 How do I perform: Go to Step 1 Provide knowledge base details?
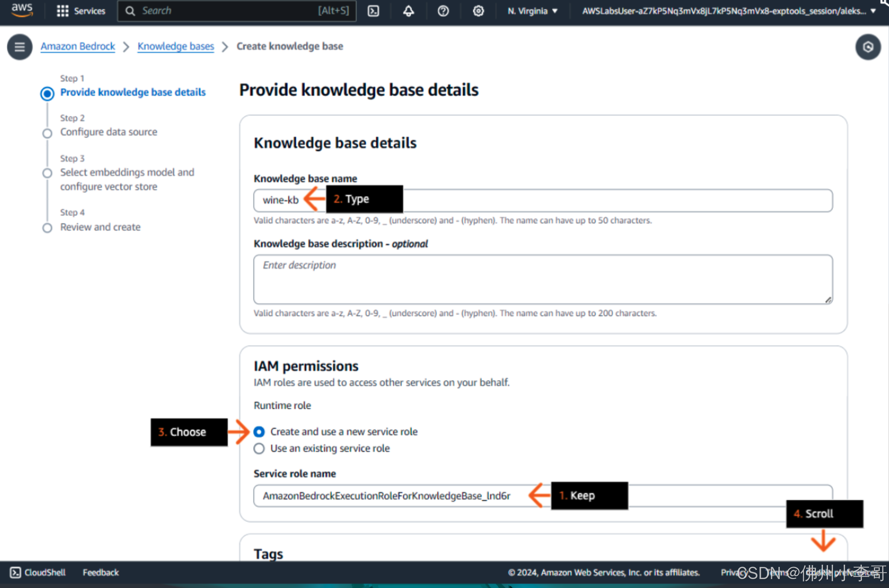click(x=133, y=92)
